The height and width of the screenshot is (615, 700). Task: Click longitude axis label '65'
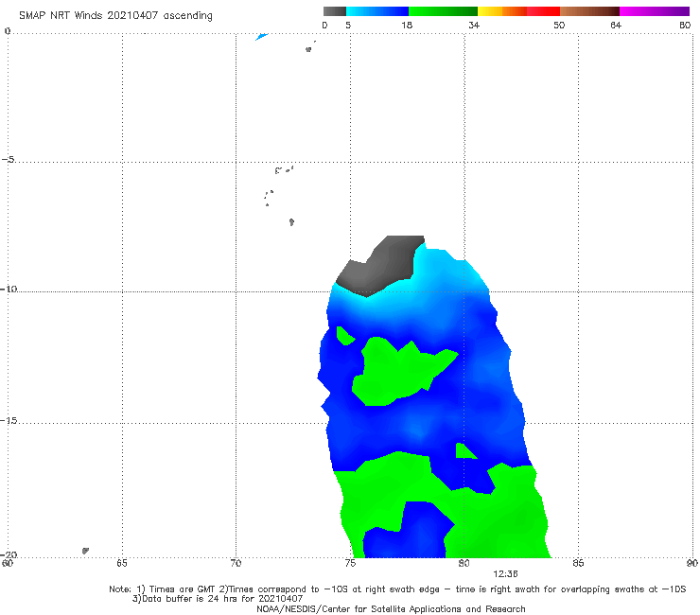(x=122, y=563)
